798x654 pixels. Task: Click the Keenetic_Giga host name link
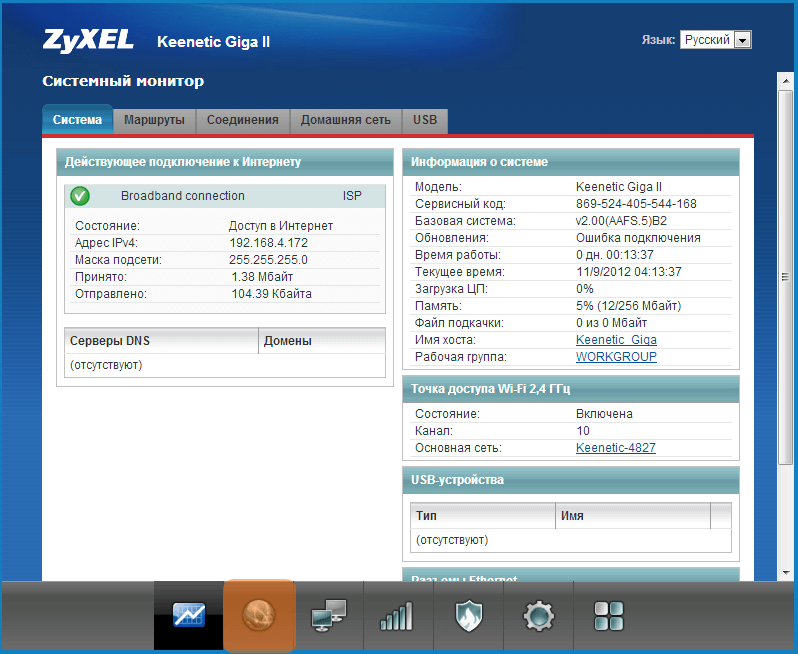[x=616, y=340]
